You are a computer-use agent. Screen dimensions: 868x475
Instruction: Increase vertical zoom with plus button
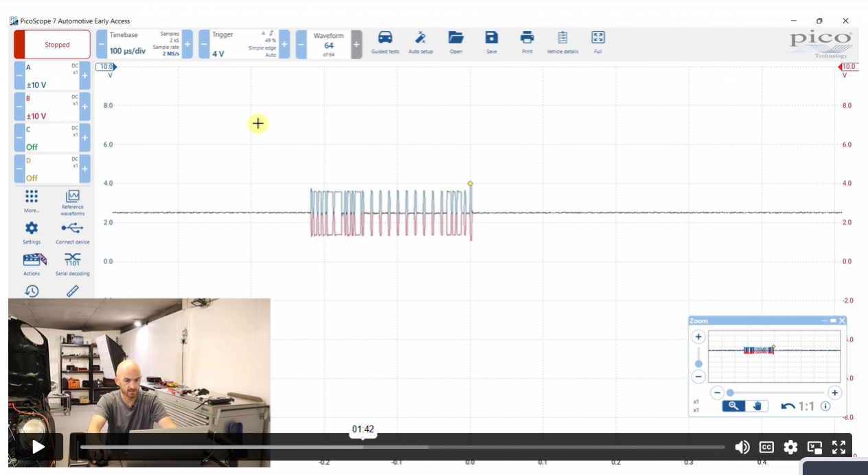(698, 337)
